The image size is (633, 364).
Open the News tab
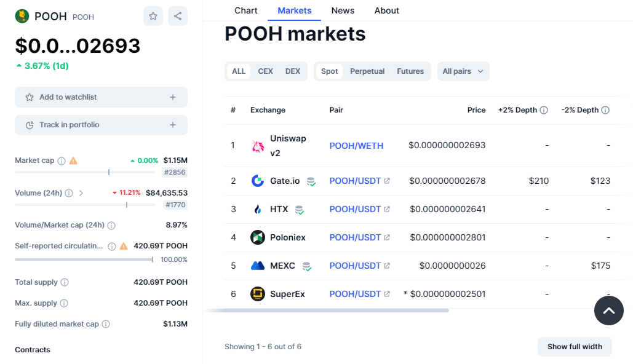click(x=343, y=10)
